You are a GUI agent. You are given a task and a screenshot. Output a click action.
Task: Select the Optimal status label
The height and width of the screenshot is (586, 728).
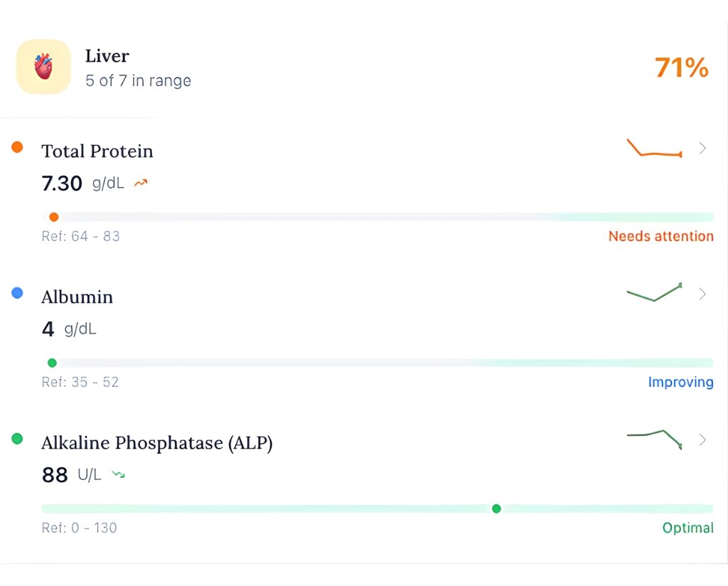687,528
